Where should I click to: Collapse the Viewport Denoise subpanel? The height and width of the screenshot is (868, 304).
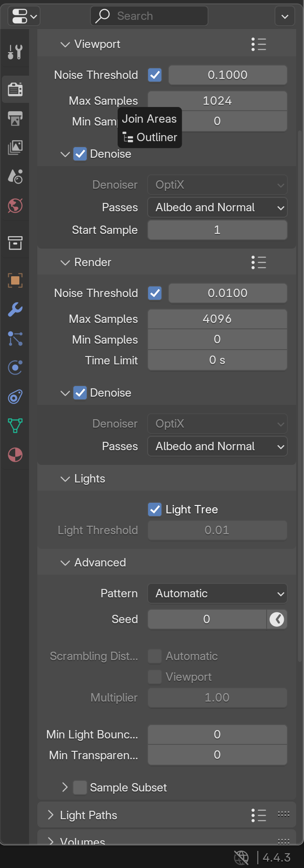click(65, 154)
